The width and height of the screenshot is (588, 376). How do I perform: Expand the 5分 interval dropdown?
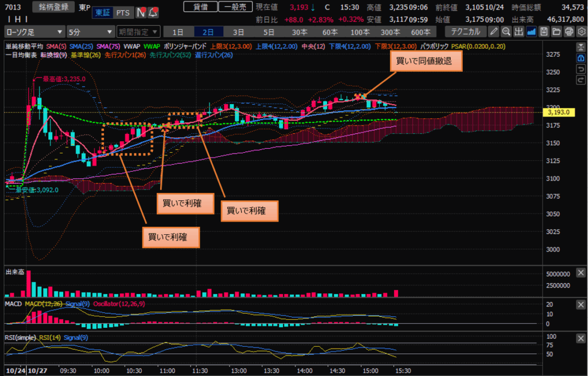[x=89, y=32]
